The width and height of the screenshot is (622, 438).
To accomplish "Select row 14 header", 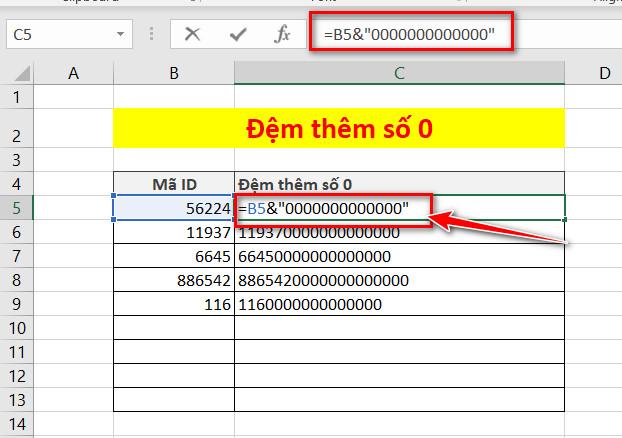I will (17, 424).
